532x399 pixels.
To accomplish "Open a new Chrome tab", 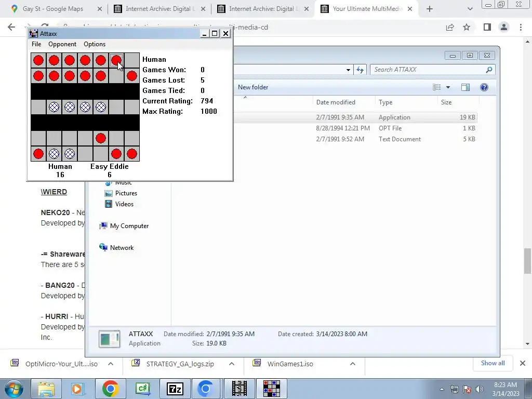I will click(x=430, y=9).
